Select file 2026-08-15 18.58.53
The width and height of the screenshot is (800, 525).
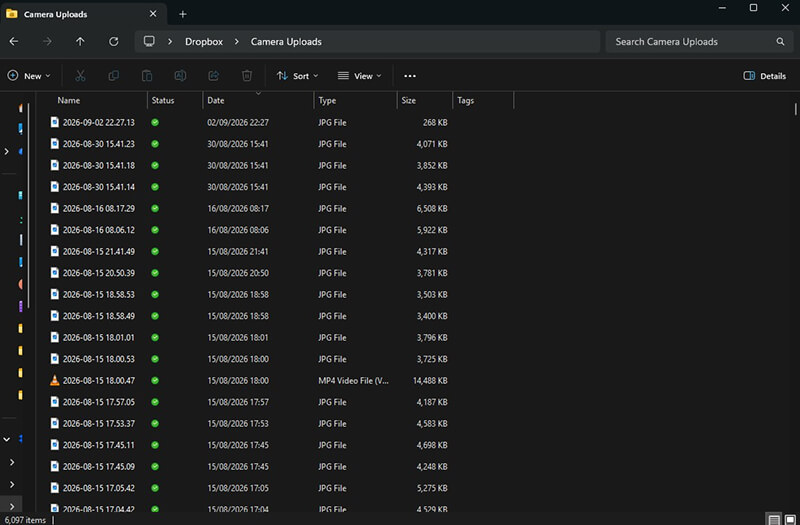click(x=98, y=294)
